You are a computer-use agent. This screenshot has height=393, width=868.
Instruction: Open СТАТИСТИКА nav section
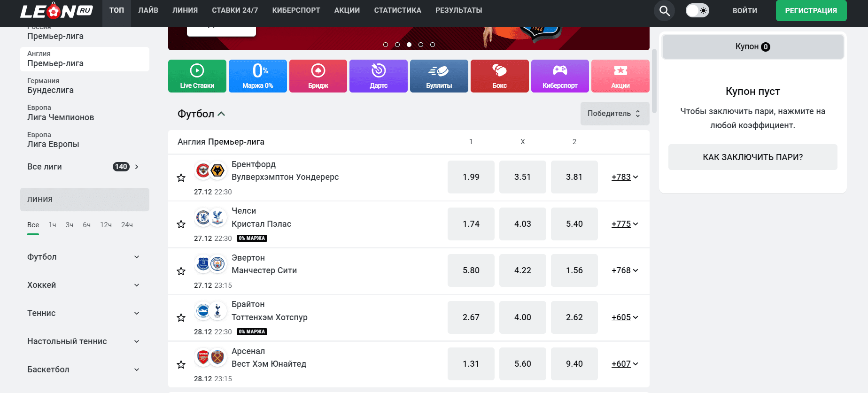click(397, 10)
